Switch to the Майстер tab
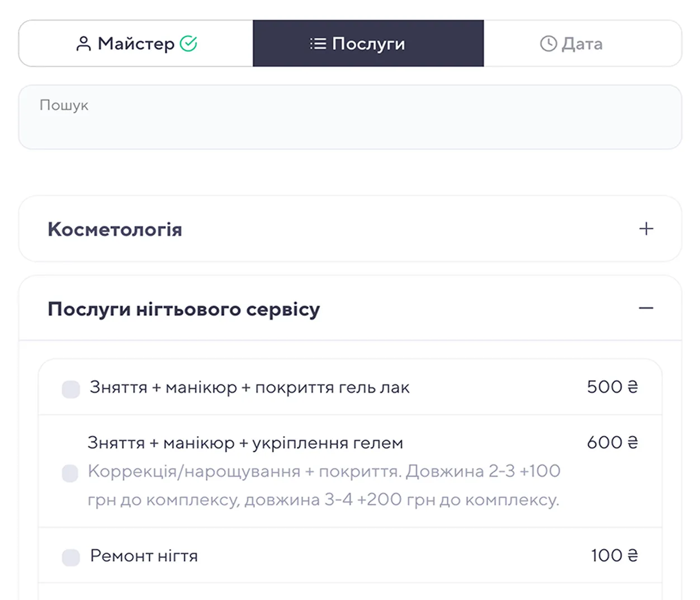The height and width of the screenshot is (600, 700). coord(136,44)
